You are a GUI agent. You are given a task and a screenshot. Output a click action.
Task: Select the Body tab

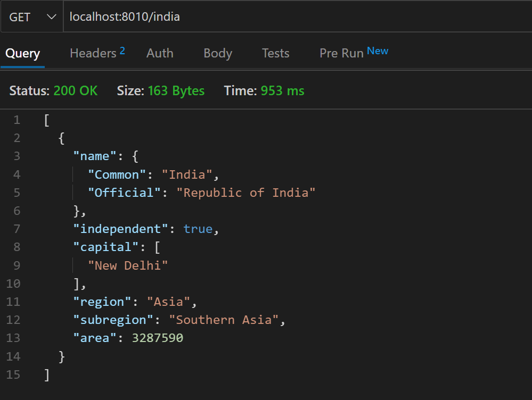pos(217,53)
